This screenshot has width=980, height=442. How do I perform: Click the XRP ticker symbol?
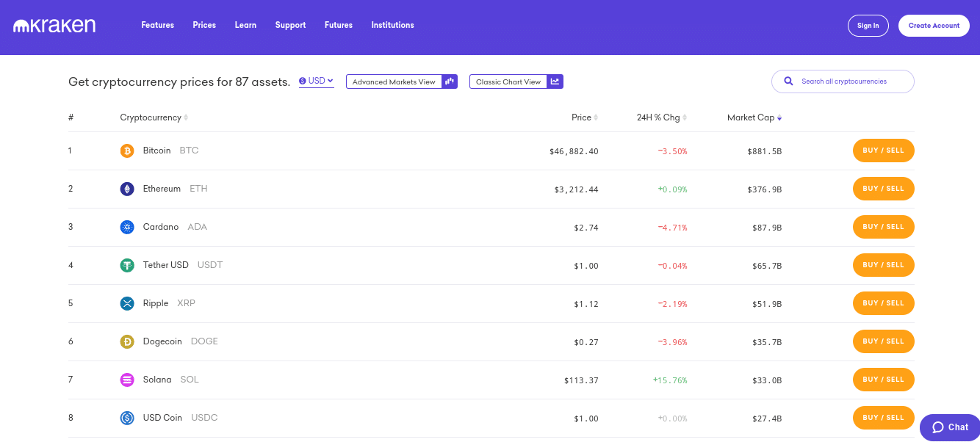pyautogui.click(x=187, y=303)
